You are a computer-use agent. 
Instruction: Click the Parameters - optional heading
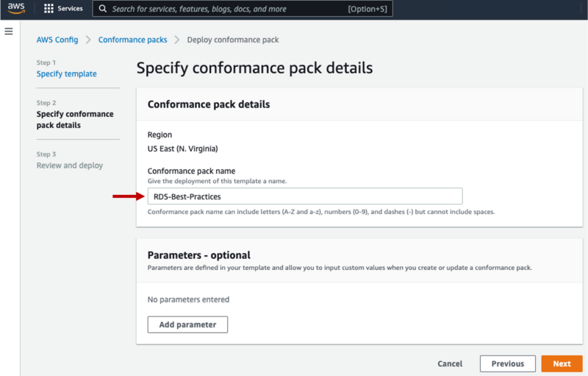click(198, 255)
